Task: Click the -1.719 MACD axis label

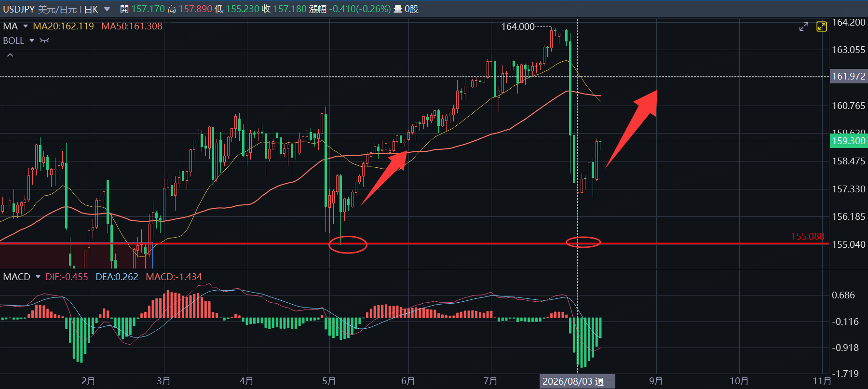Action: [845, 374]
